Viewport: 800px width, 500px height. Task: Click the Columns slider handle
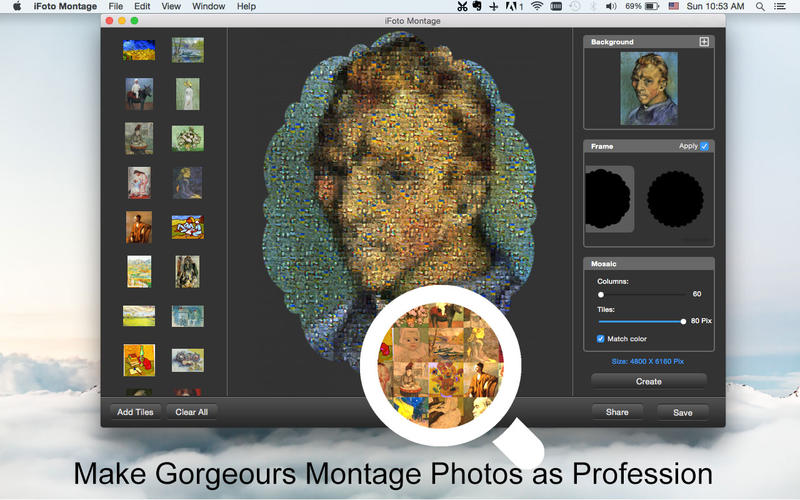[601, 295]
